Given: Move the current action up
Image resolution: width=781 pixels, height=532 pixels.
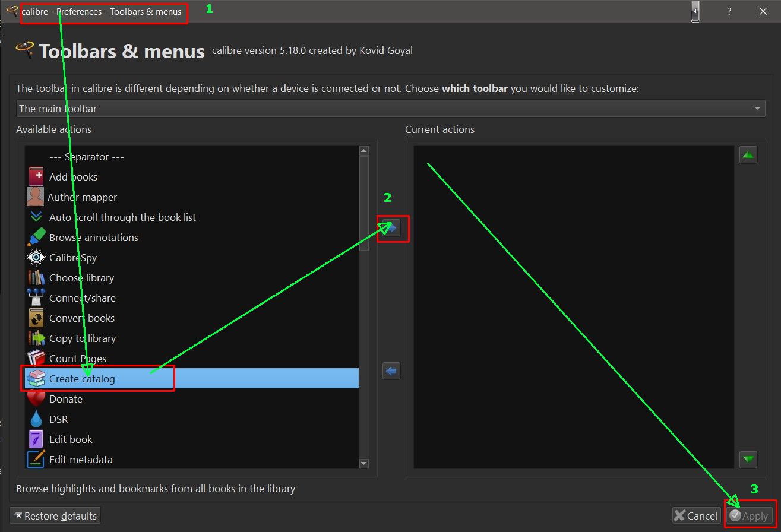Looking at the screenshot, I should point(748,155).
